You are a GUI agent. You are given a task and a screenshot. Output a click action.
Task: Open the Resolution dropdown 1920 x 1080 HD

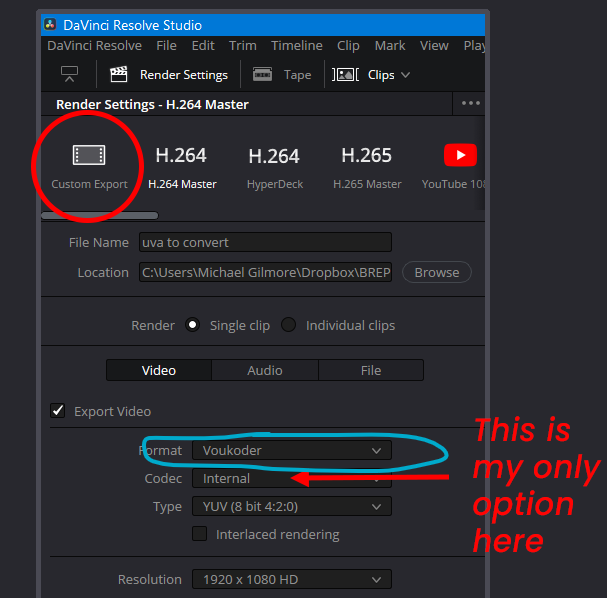coord(290,579)
